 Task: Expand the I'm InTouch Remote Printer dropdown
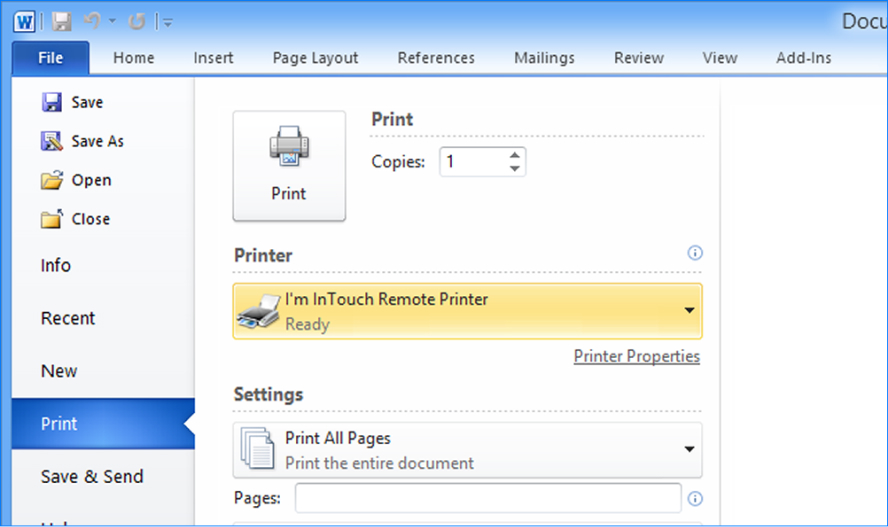tap(689, 311)
